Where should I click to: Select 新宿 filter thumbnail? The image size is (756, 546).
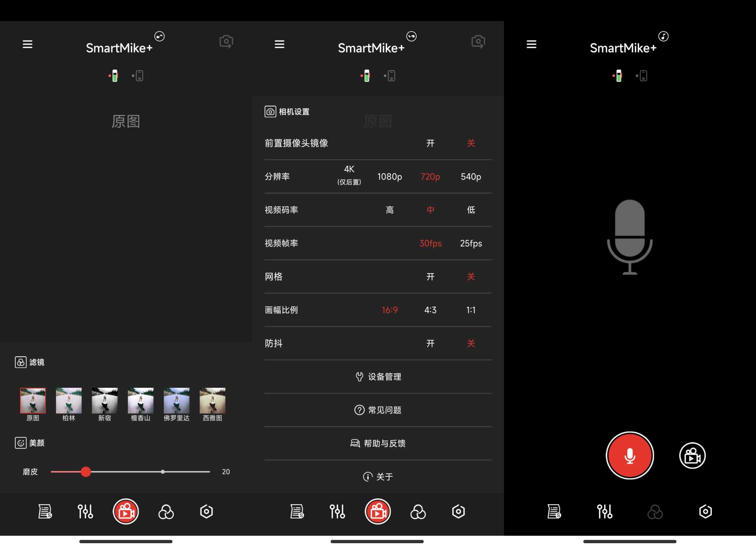click(104, 401)
